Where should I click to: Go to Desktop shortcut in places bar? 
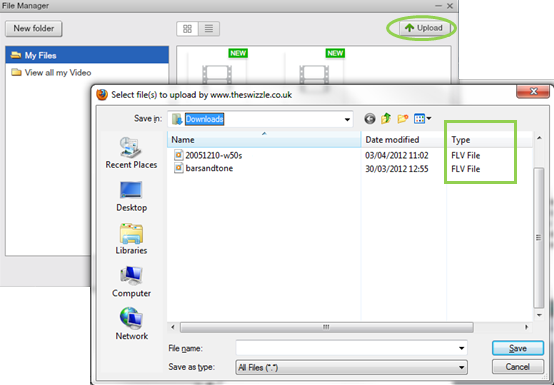point(131,196)
